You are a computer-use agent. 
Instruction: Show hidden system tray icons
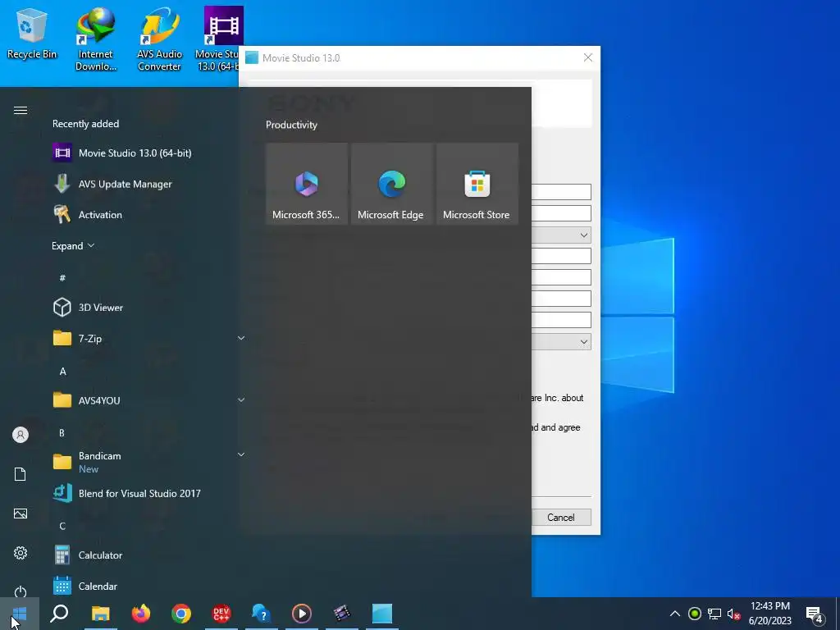(675, 614)
